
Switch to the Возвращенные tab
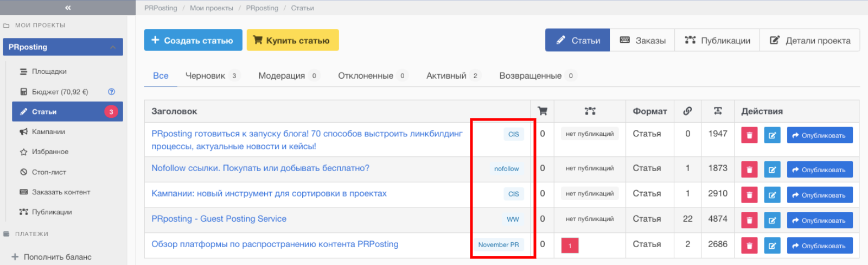[538, 75]
